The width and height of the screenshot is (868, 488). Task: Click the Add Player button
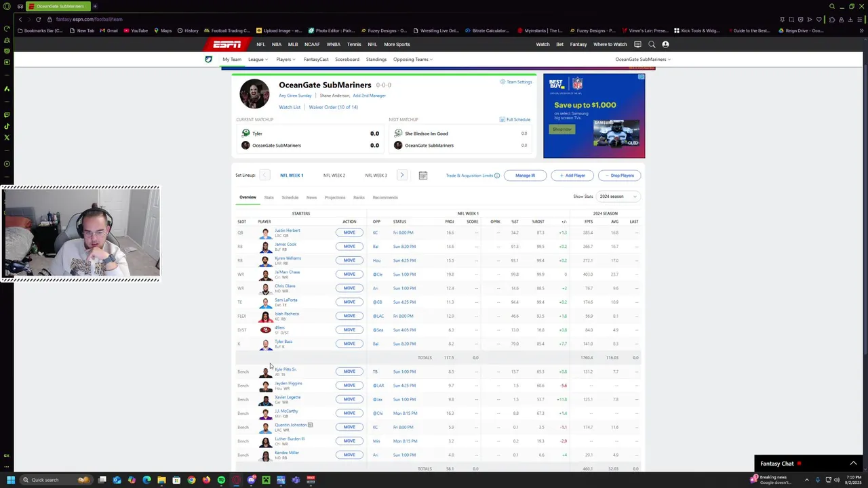tap(572, 176)
